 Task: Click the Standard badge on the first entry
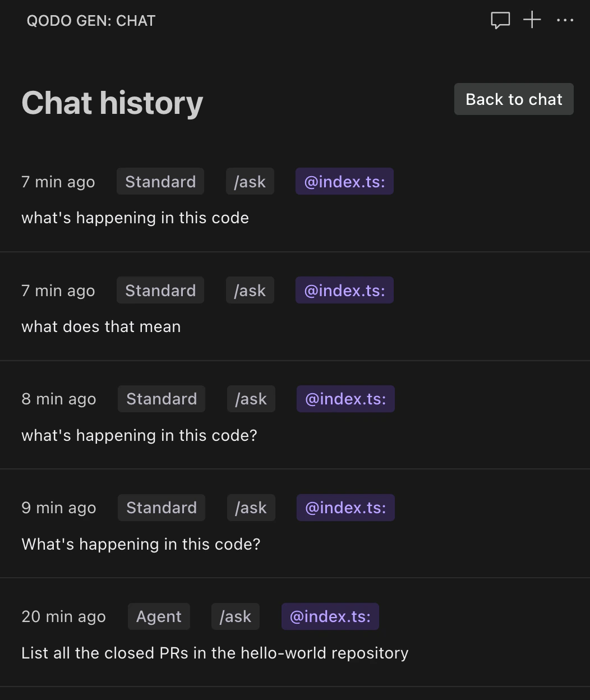click(160, 181)
